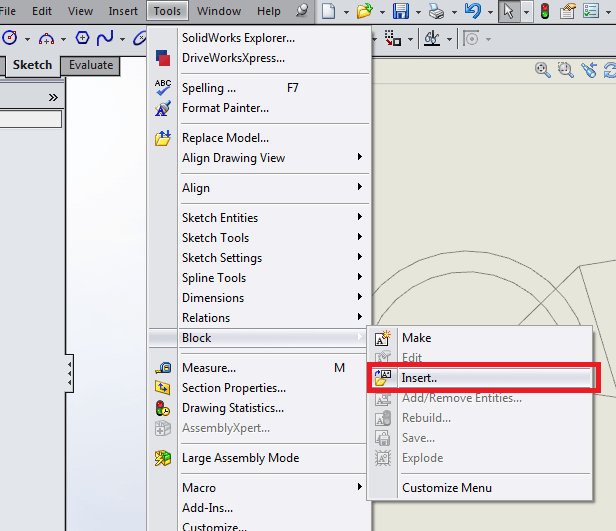The height and width of the screenshot is (531, 616).
Task: Open the Help menu
Action: [269, 11]
